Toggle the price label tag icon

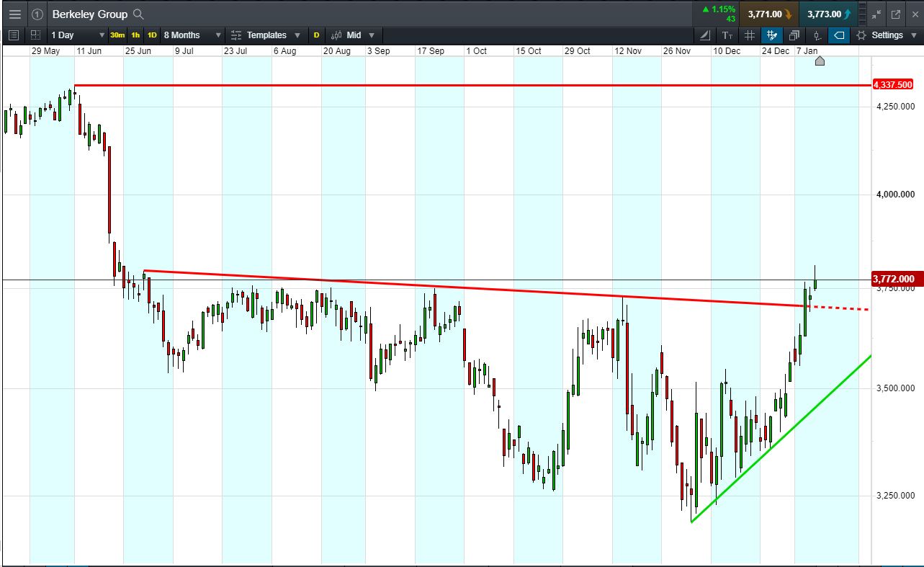point(839,35)
